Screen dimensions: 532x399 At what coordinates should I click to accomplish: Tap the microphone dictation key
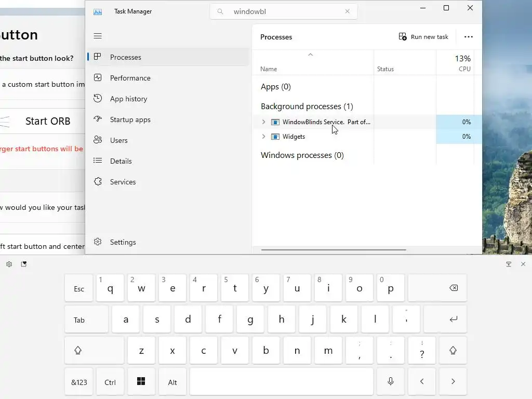point(391,382)
